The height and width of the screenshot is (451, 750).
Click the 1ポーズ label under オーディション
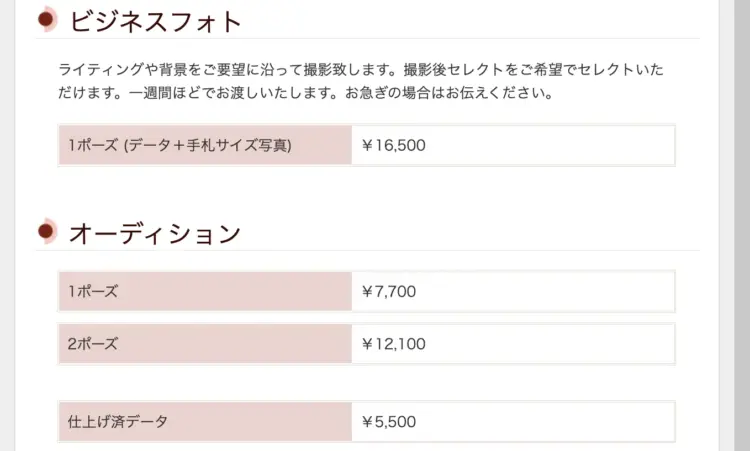205,291
